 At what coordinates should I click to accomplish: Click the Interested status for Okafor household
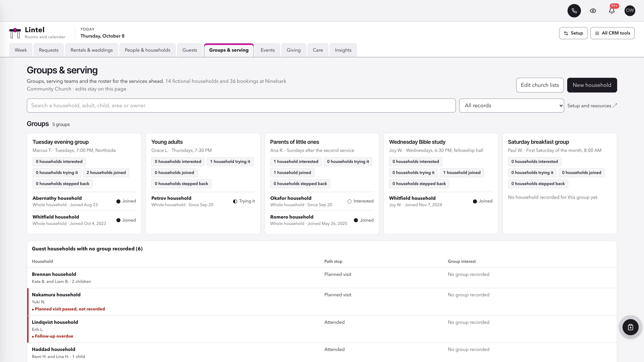coord(360,201)
